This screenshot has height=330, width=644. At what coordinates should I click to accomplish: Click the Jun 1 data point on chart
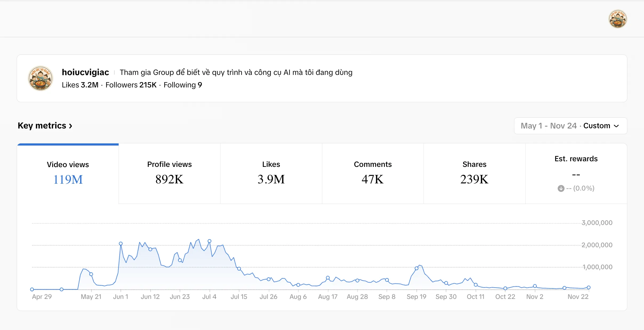click(x=121, y=244)
